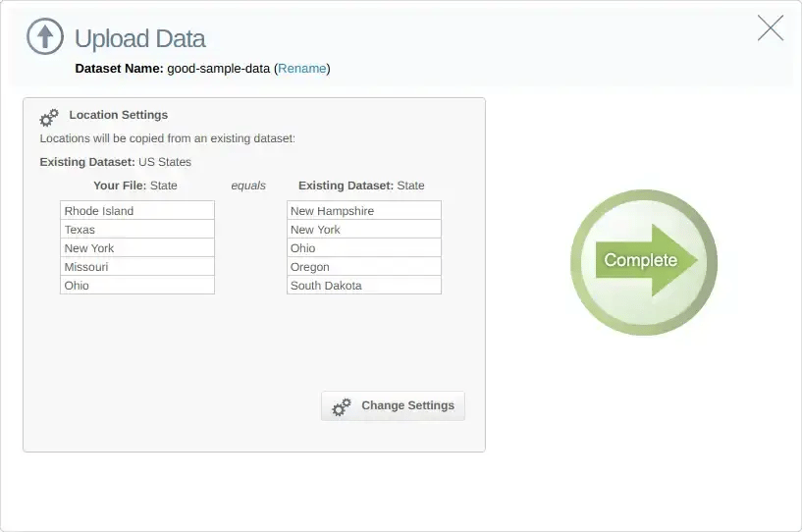Click the 'equals' label between columns
Image resolution: width=802 pixels, height=532 pixels.
248,186
